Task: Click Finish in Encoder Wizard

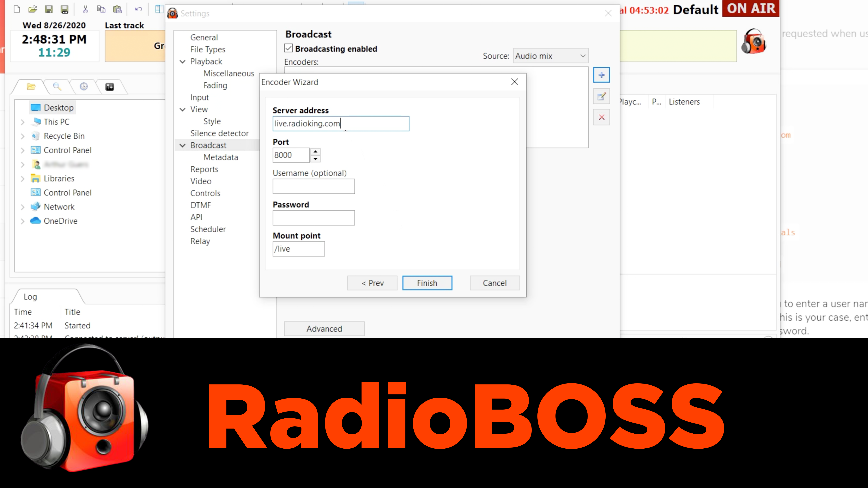Action: coord(427,283)
